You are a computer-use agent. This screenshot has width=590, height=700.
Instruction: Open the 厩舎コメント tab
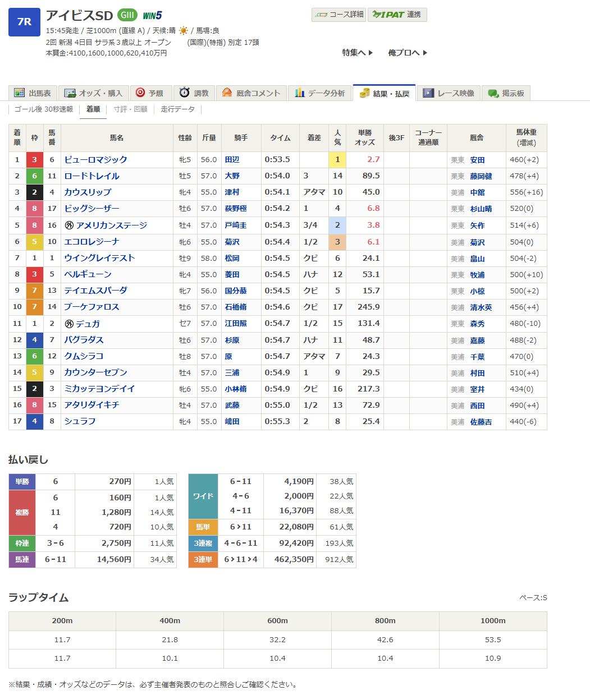click(x=251, y=93)
